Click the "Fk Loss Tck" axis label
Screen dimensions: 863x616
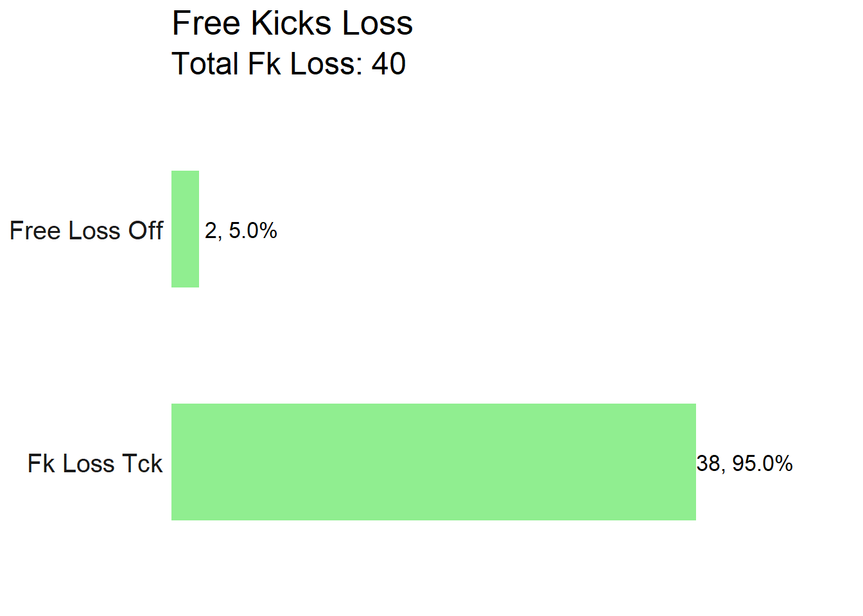click(x=95, y=464)
